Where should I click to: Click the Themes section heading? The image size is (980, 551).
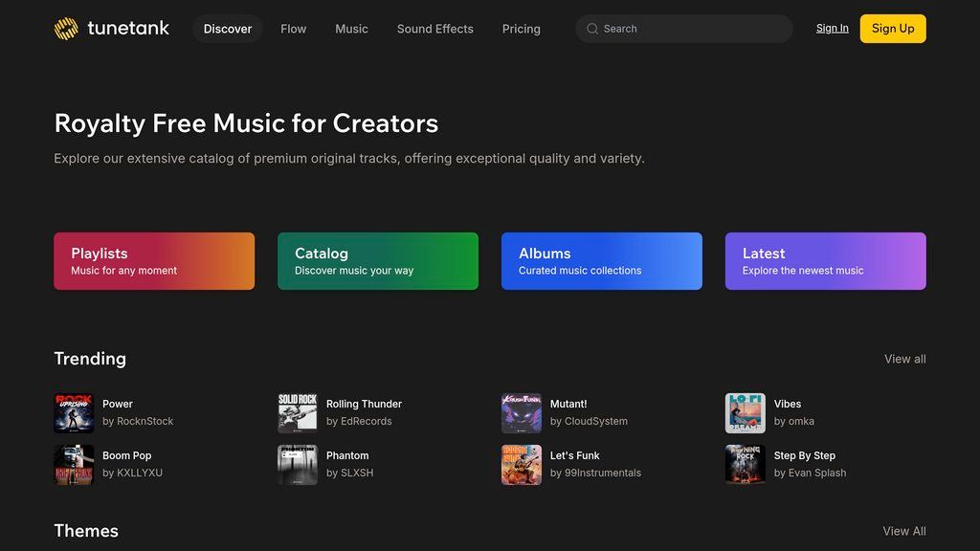click(86, 531)
